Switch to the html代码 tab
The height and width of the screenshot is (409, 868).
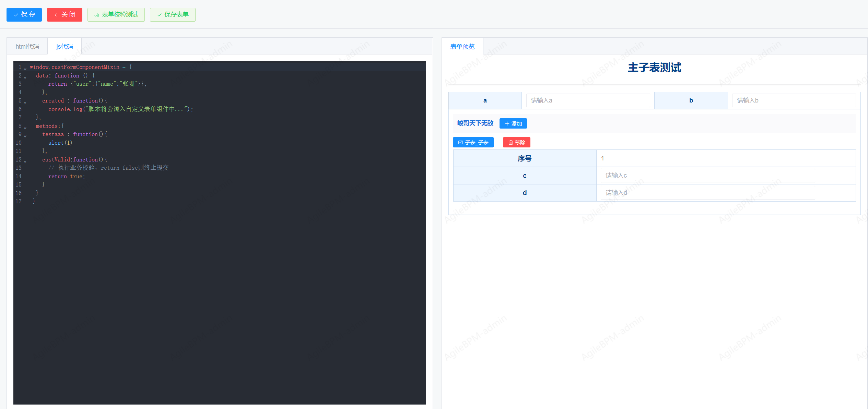click(x=27, y=46)
